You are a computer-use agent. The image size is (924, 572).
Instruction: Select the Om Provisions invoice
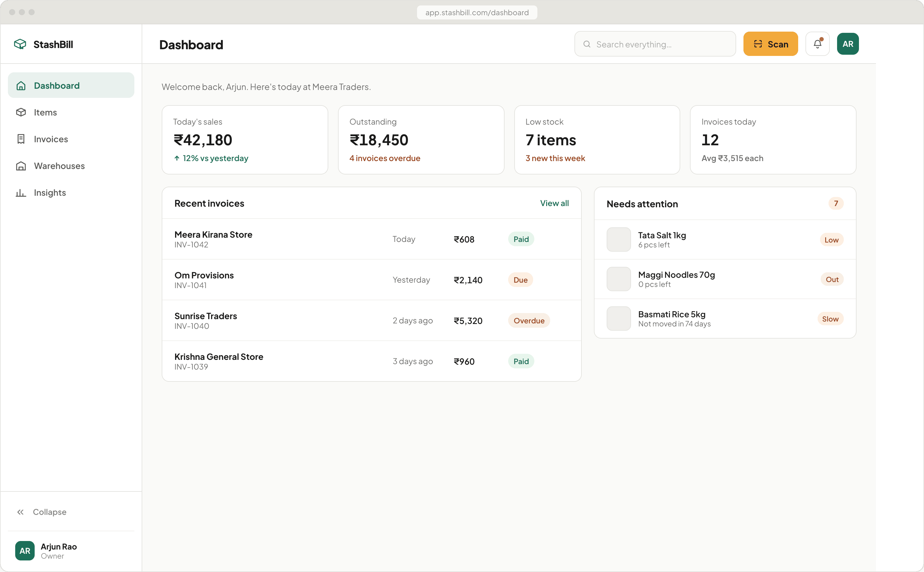pyautogui.click(x=371, y=280)
